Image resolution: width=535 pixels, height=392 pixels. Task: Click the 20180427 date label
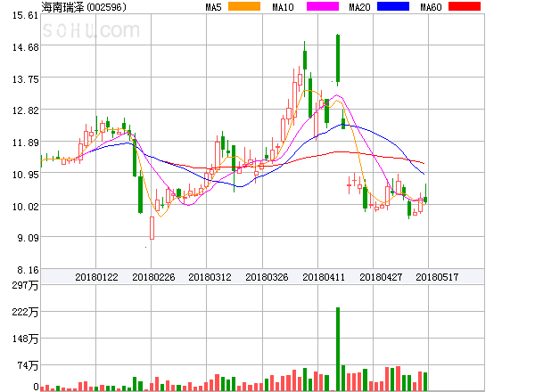point(381,277)
